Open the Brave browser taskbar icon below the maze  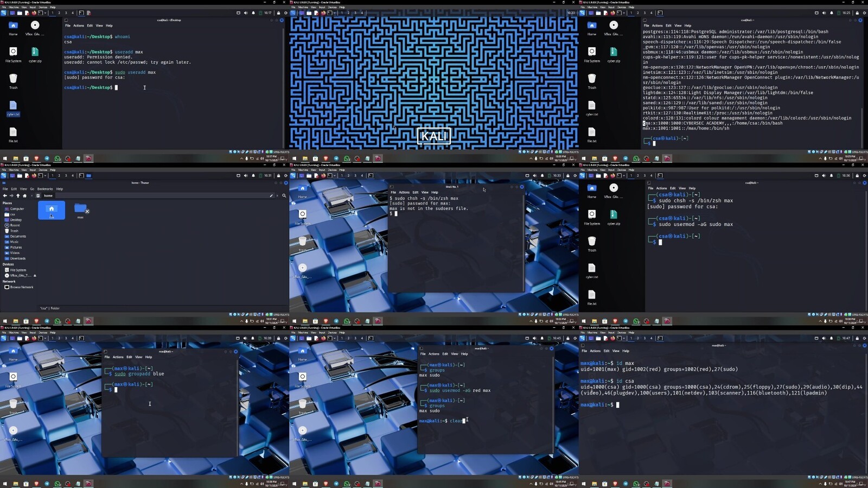point(325,159)
